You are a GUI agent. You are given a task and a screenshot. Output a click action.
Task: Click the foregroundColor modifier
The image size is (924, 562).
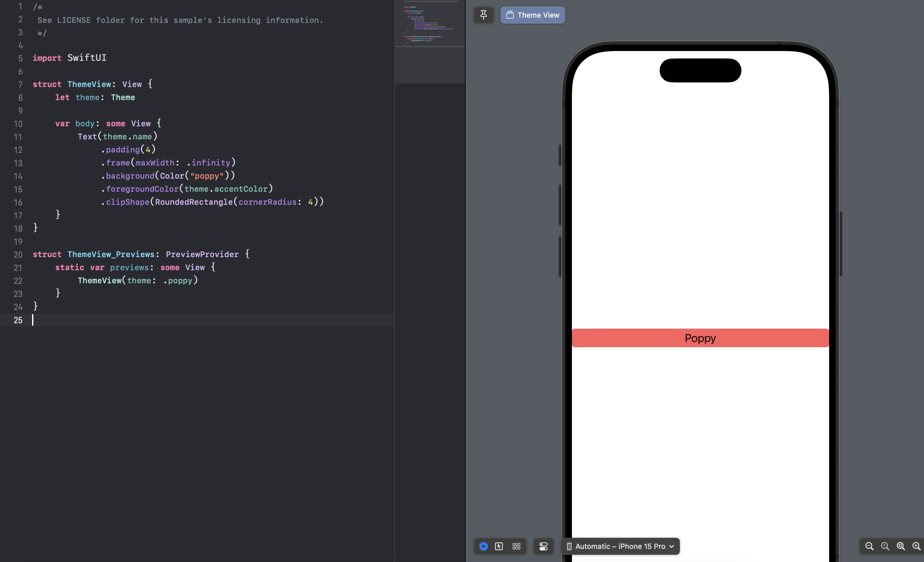coord(142,189)
